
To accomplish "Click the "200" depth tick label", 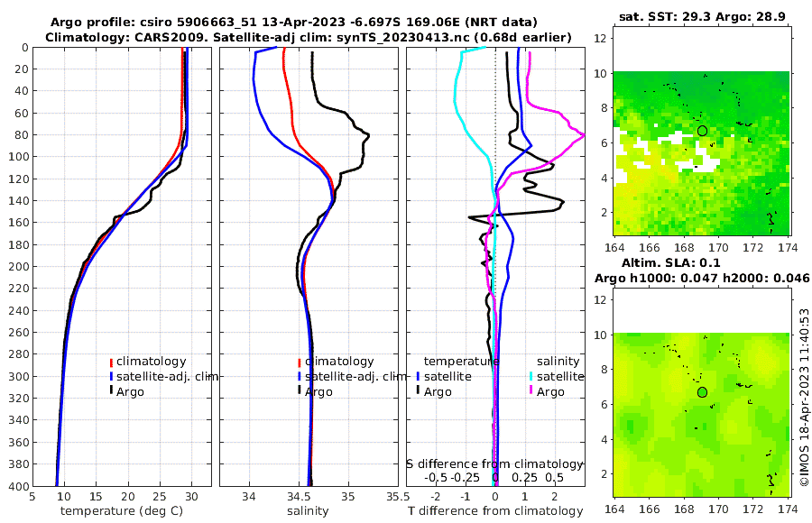I will click(20, 267).
